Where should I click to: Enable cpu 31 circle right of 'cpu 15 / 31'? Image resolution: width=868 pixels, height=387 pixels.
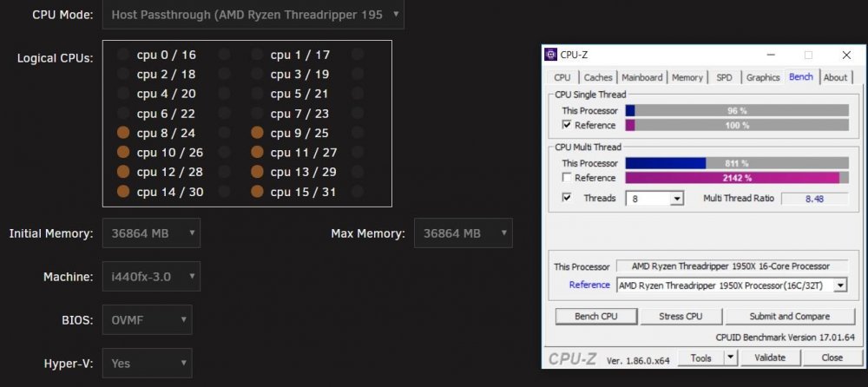[x=358, y=192]
